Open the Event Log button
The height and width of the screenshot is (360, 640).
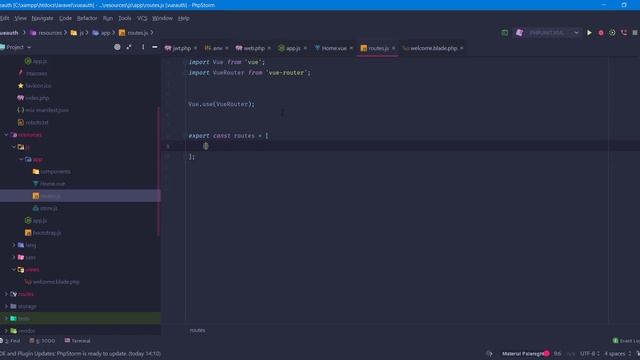click(x=626, y=341)
